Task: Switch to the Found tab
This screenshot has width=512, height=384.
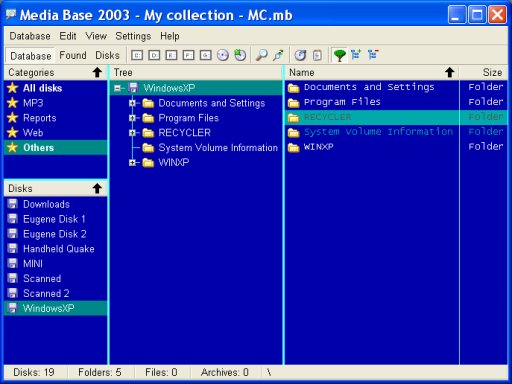Action: (x=73, y=55)
